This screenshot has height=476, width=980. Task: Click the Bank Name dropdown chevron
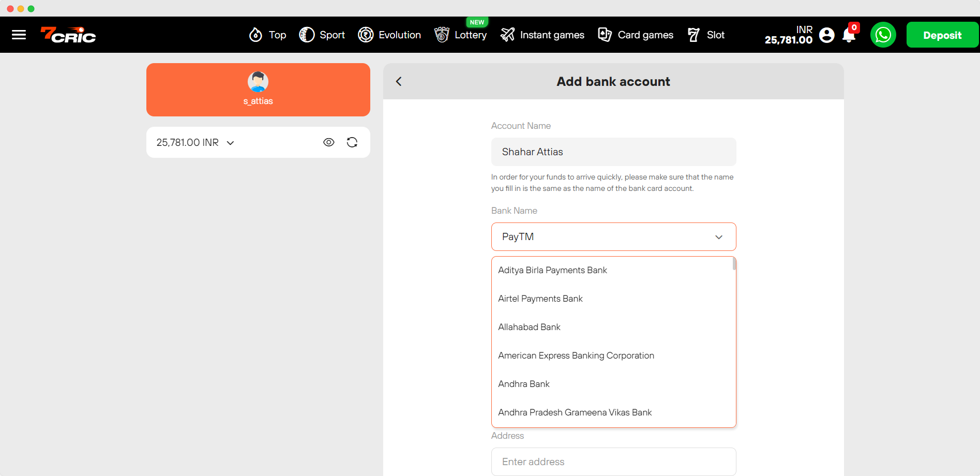click(x=719, y=237)
